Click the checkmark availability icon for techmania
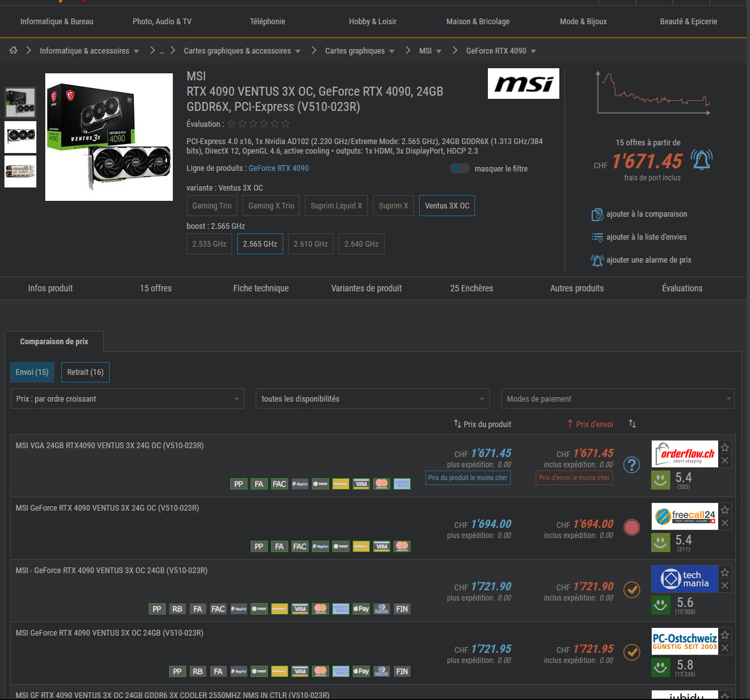 click(631, 590)
